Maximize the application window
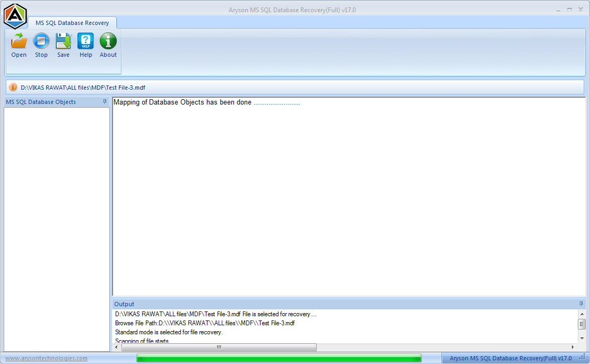Screen dimensions: 590x364 pyautogui.click(x=569, y=10)
